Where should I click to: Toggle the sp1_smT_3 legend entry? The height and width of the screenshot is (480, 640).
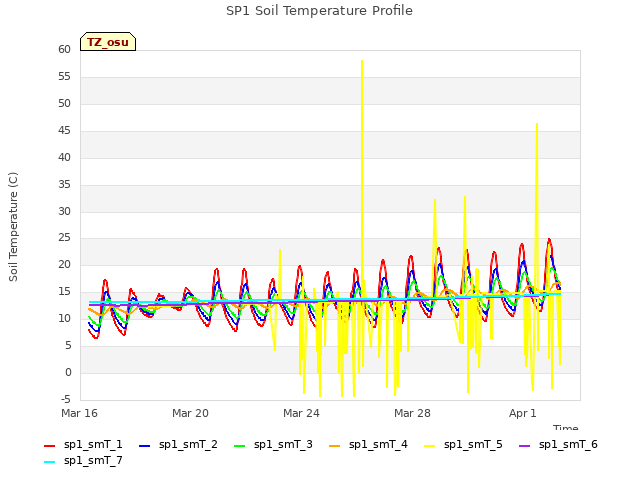(273, 444)
